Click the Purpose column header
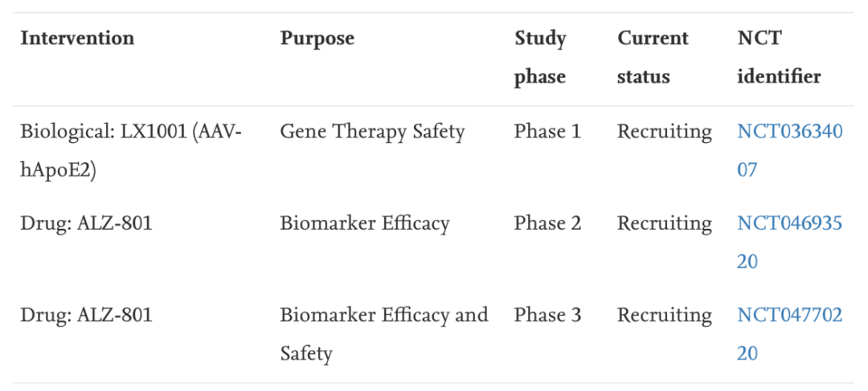Screen dimensions: 868x391 point(317,39)
